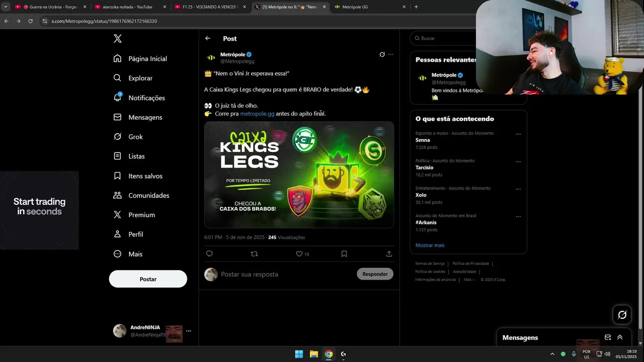Compose new message in Mensagens bar
This screenshot has width=644, height=362.
[608, 337]
